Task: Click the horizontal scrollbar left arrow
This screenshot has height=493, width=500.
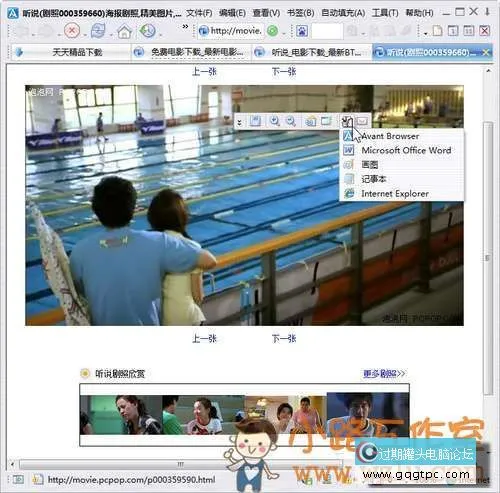Action: tap(13, 464)
